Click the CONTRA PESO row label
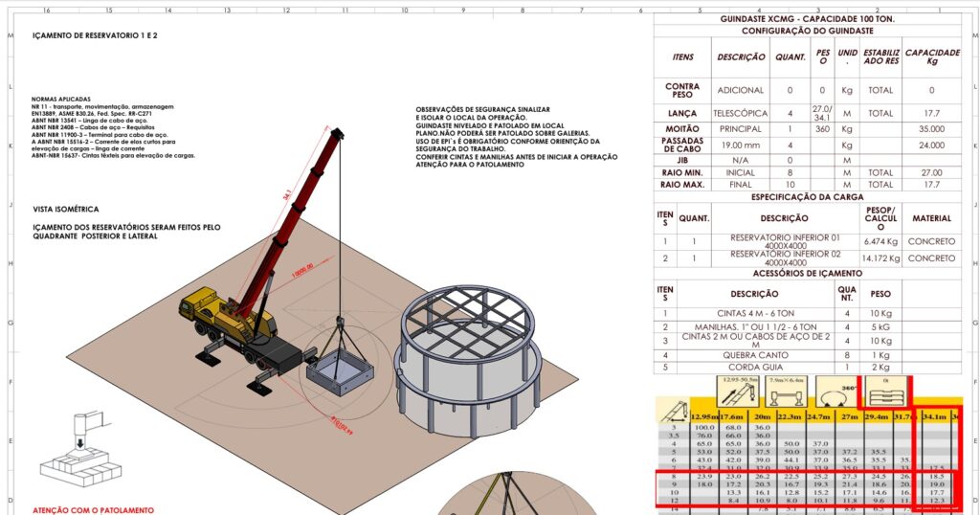Viewport: 980px width, 515px height. point(682,90)
